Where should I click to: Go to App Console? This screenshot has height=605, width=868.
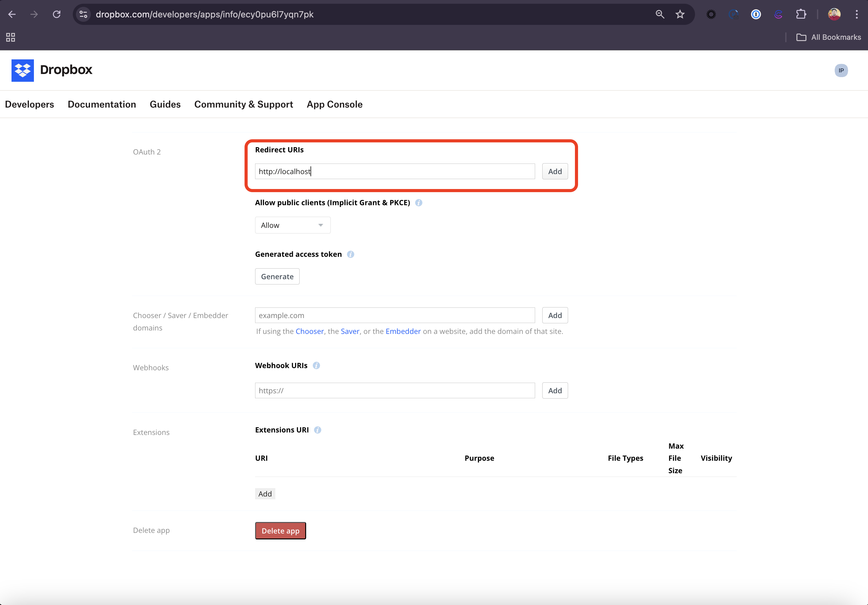[334, 104]
